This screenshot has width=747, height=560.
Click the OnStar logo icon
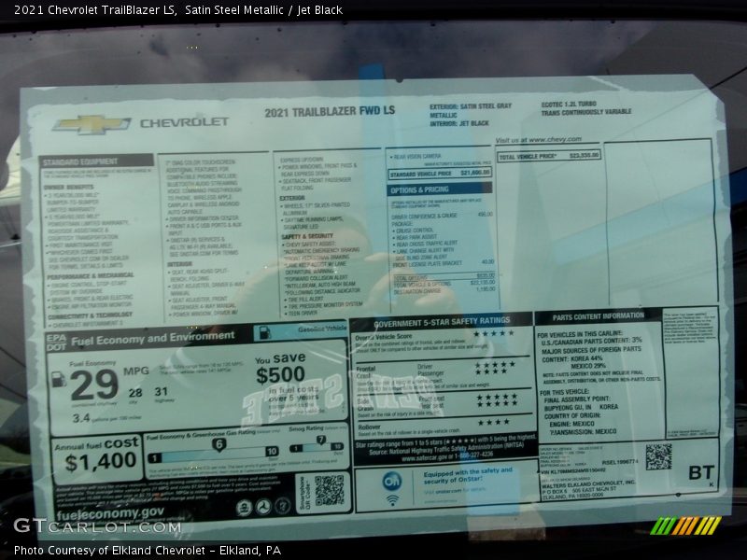[x=391, y=483]
